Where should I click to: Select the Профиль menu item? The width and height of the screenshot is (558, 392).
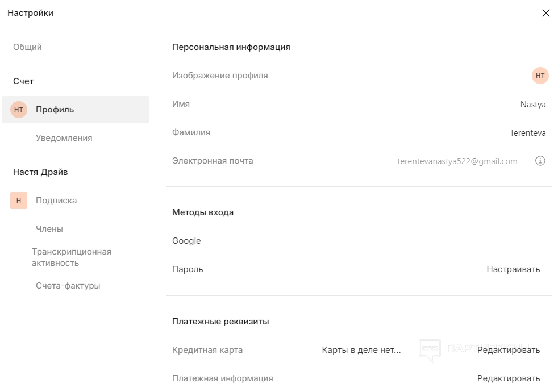point(55,110)
